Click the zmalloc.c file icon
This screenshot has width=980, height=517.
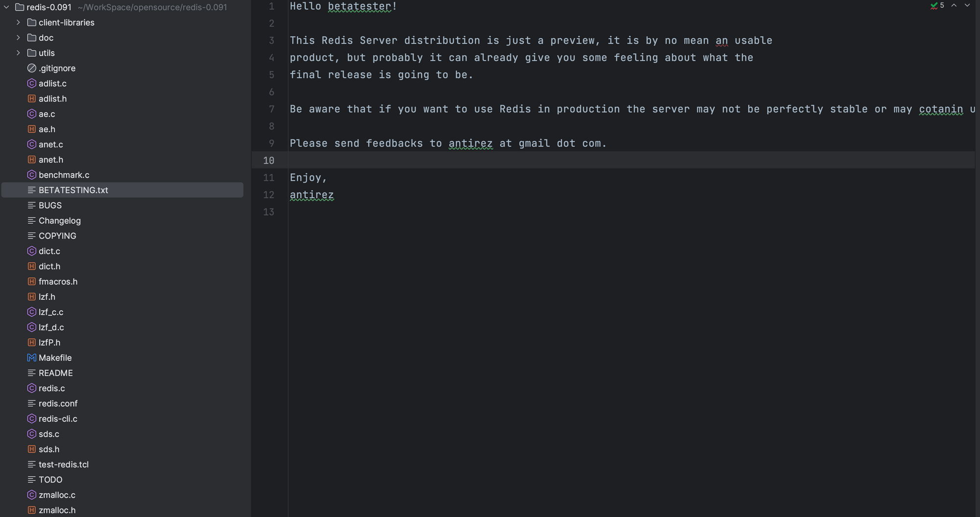click(32, 495)
